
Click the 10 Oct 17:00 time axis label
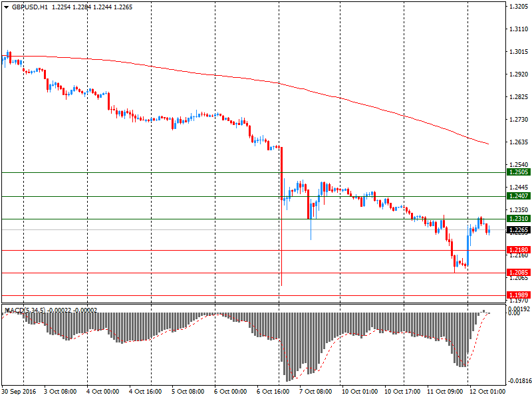click(402, 392)
